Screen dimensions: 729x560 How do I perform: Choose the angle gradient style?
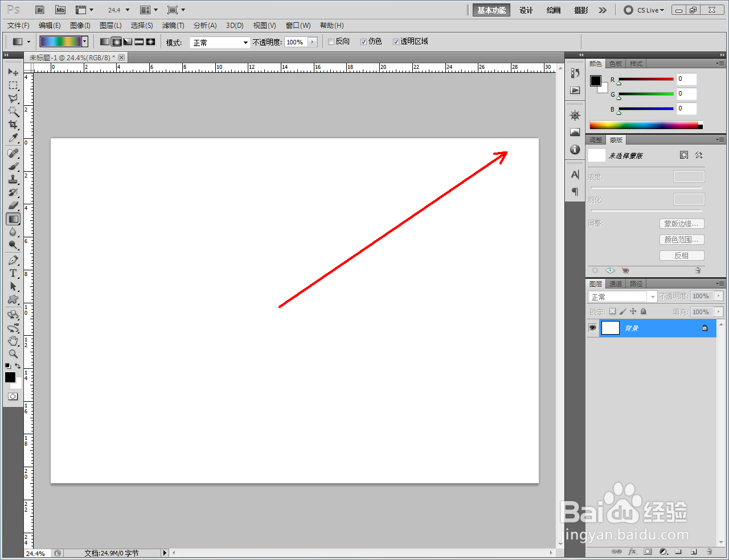tap(128, 42)
